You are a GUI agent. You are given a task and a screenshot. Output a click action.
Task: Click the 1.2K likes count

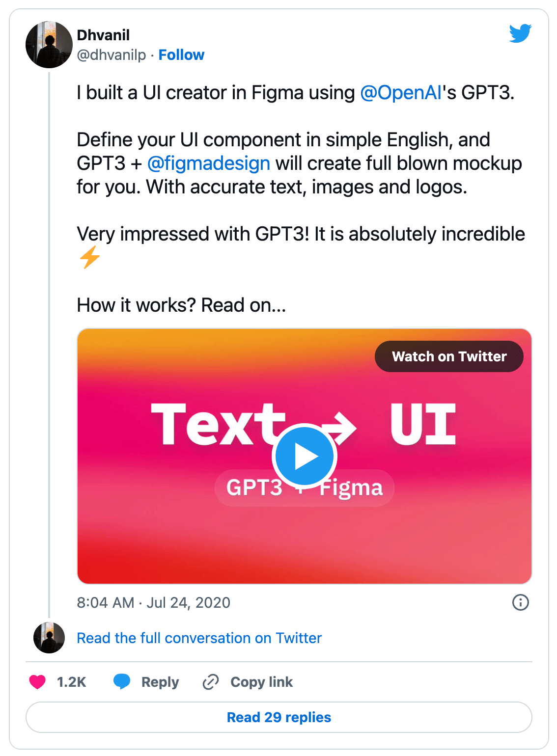click(71, 682)
